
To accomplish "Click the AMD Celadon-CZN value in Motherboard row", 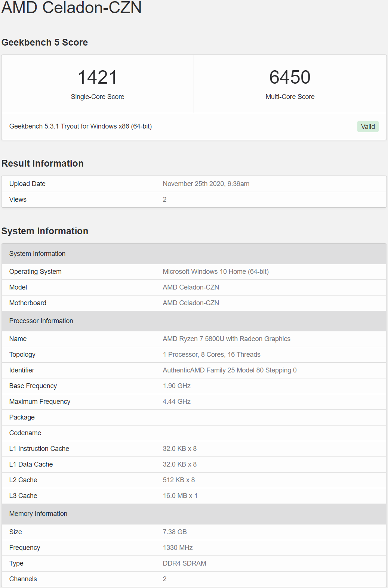I will point(191,303).
